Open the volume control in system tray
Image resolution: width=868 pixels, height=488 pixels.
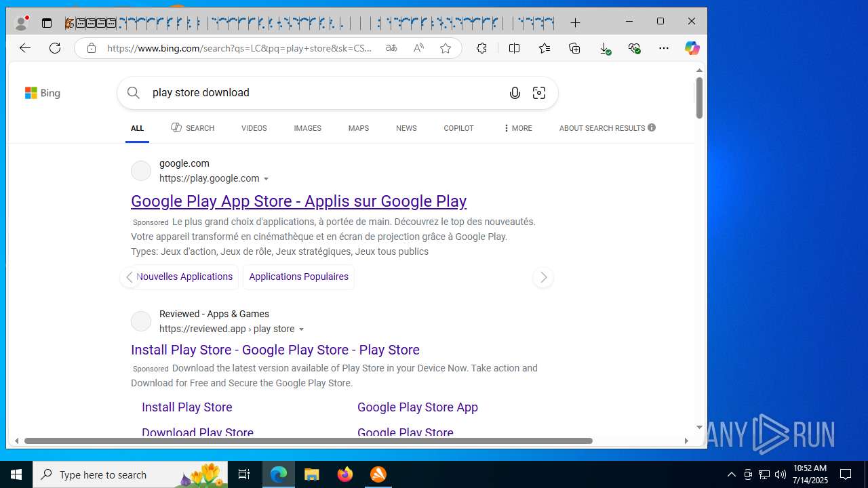(x=781, y=474)
